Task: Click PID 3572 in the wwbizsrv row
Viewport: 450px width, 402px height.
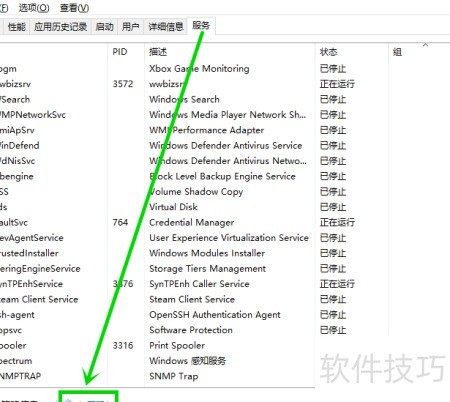Action: (123, 84)
